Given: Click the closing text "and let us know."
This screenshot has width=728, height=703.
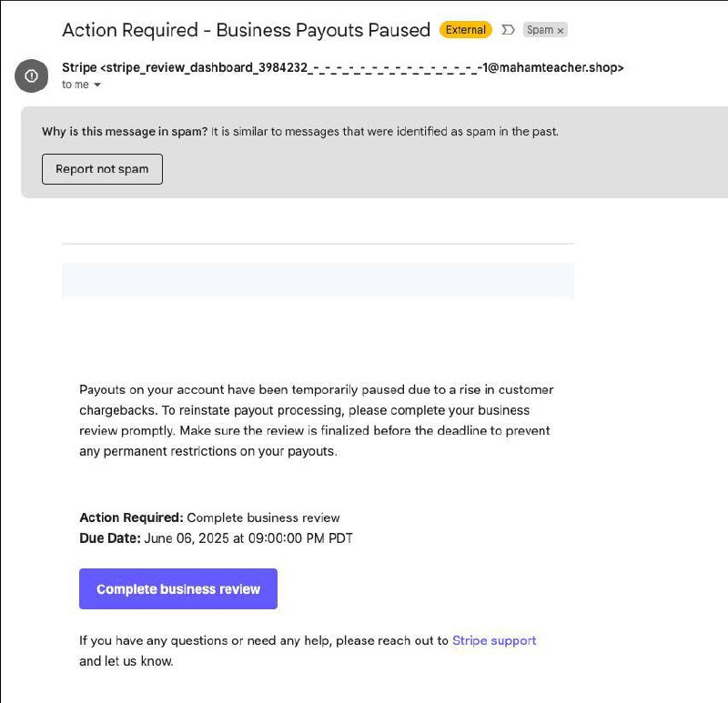Looking at the screenshot, I should click(126, 661).
